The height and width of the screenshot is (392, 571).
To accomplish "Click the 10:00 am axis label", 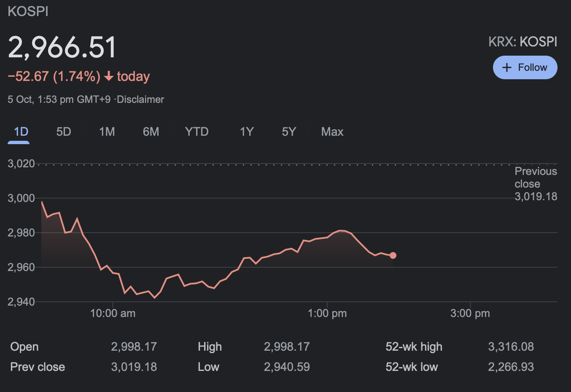I will pos(113,313).
